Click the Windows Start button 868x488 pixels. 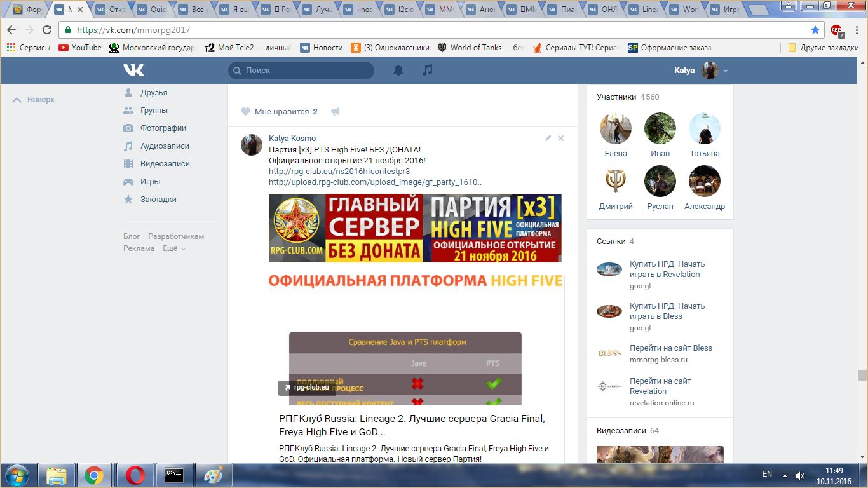coord(16,475)
